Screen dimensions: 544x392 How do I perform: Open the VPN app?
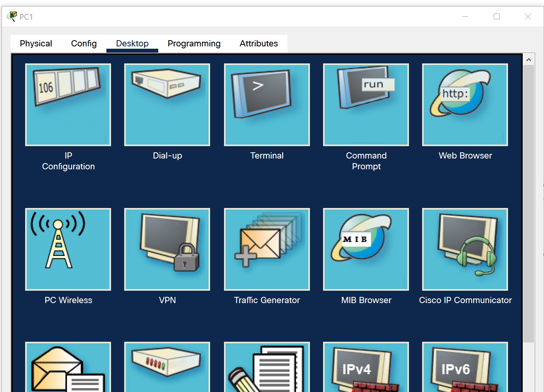pos(167,249)
